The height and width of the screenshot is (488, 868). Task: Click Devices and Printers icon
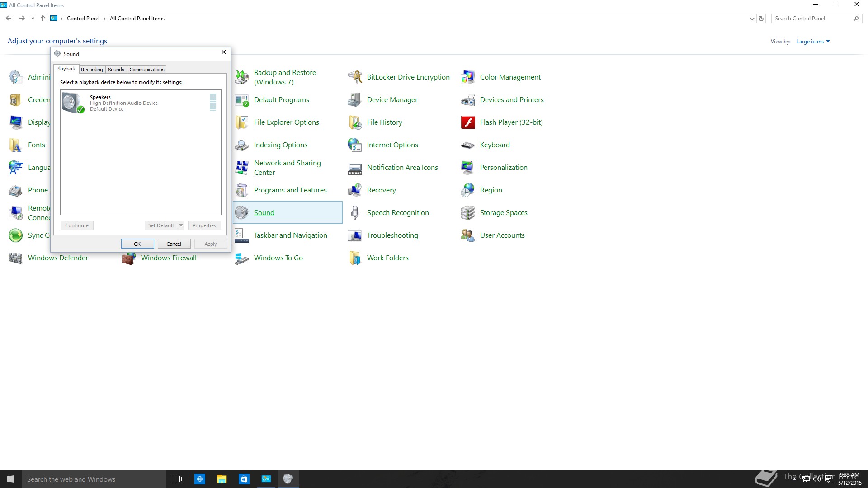468,100
